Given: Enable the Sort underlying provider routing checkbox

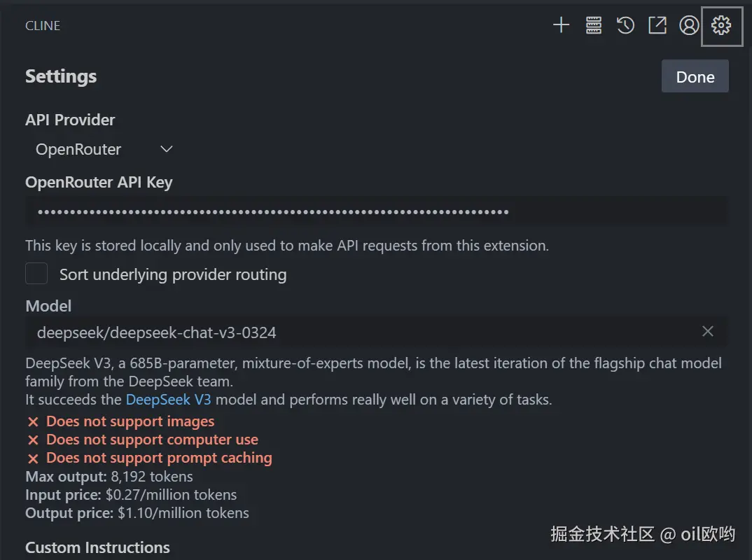Looking at the screenshot, I should click(36, 274).
